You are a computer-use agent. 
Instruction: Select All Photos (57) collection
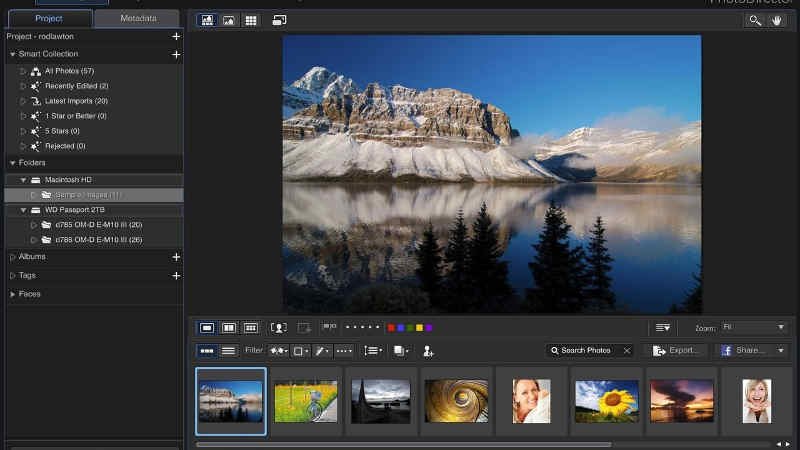click(69, 71)
